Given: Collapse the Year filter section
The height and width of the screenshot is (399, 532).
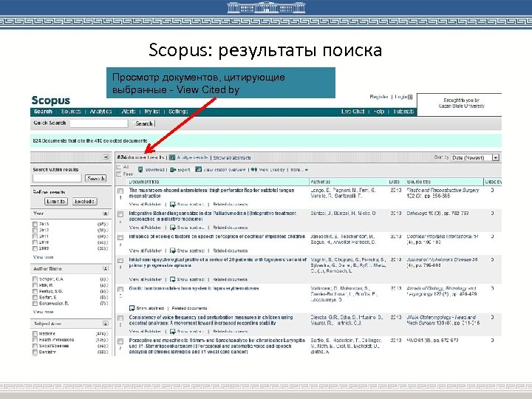Looking at the screenshot, I should click(106, 214).
